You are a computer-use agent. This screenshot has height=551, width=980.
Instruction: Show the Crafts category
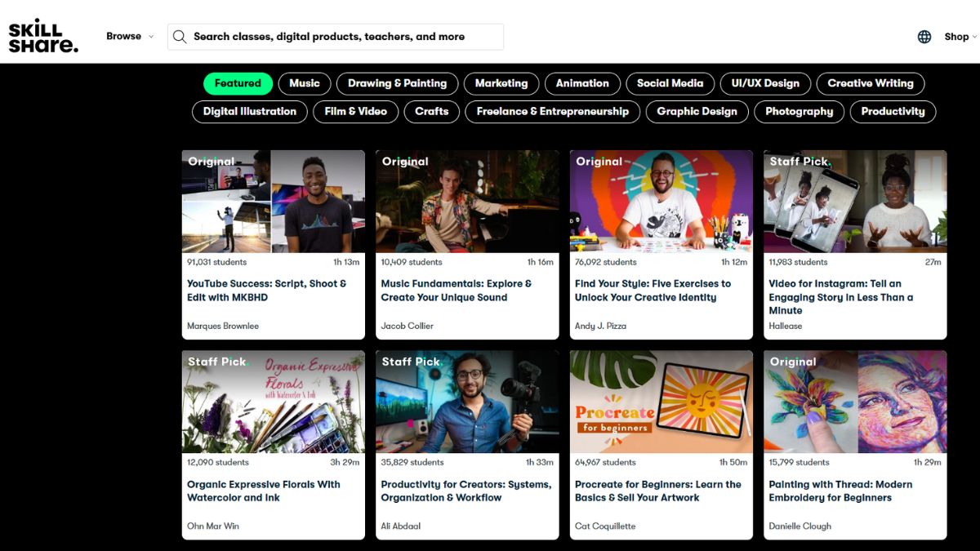[432, 112]
